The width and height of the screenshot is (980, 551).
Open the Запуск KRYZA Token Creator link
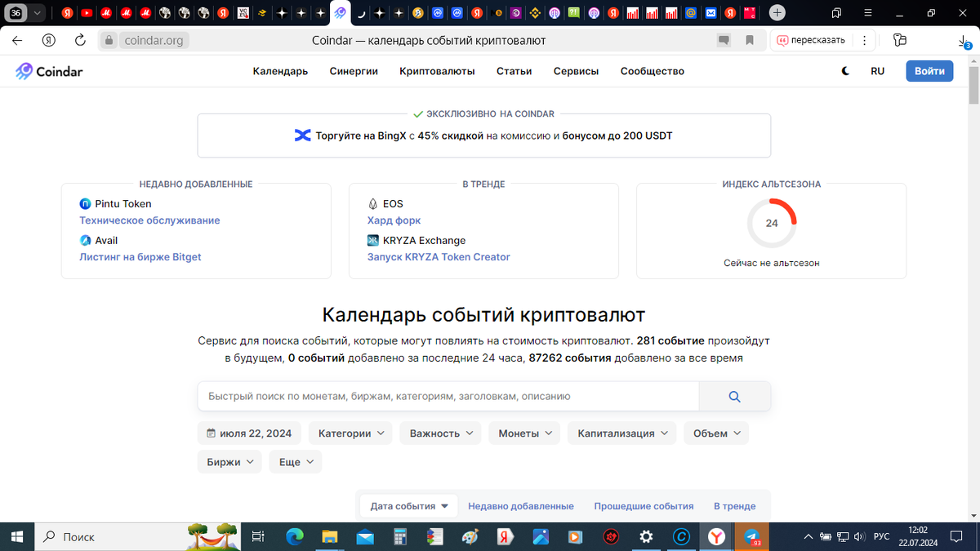click(x=439, y=257)
